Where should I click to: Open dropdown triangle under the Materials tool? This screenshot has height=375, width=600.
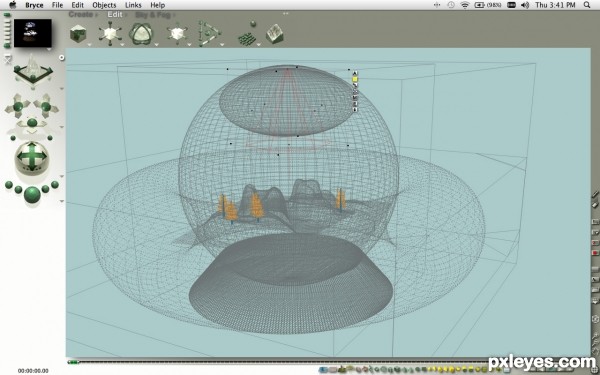coord(89,45)
